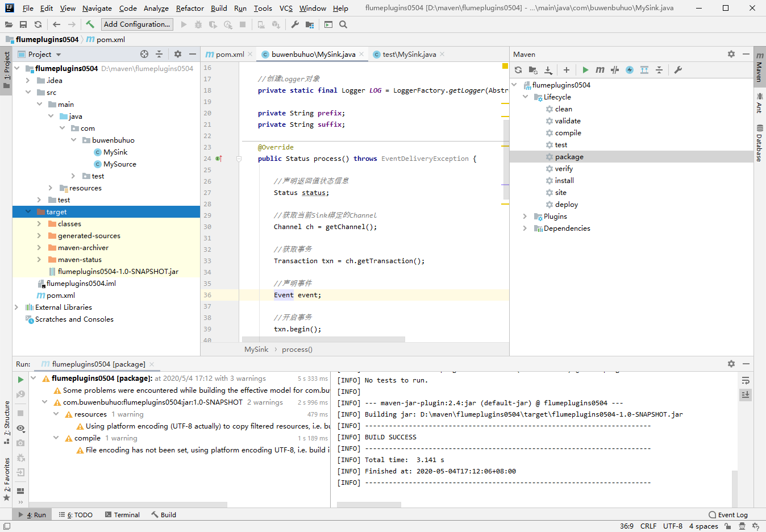The height and width of the screenshot is (532, 766).
Task: Click the Build Project hammer icon
Action: (90, 24)
